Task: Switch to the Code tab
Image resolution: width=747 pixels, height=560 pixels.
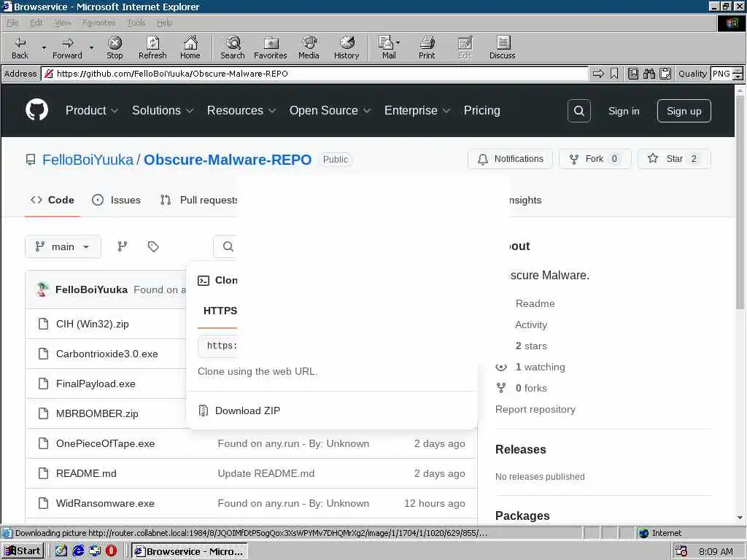Action: [52, 200]
